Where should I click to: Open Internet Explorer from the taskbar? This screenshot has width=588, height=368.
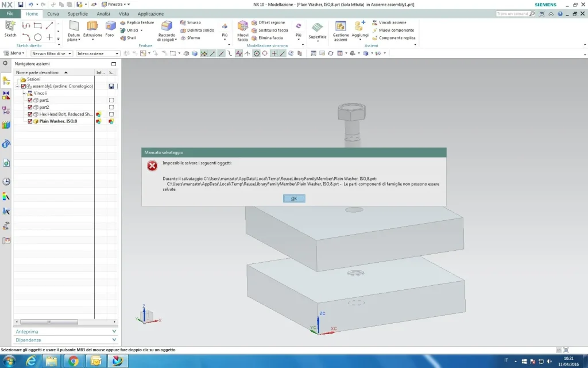click(30, 361)
